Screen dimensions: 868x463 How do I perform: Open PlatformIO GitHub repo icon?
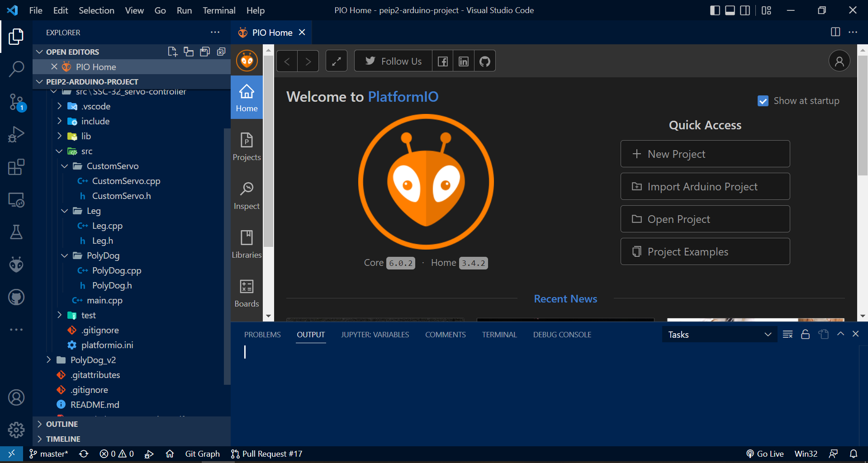coord(485,61)
